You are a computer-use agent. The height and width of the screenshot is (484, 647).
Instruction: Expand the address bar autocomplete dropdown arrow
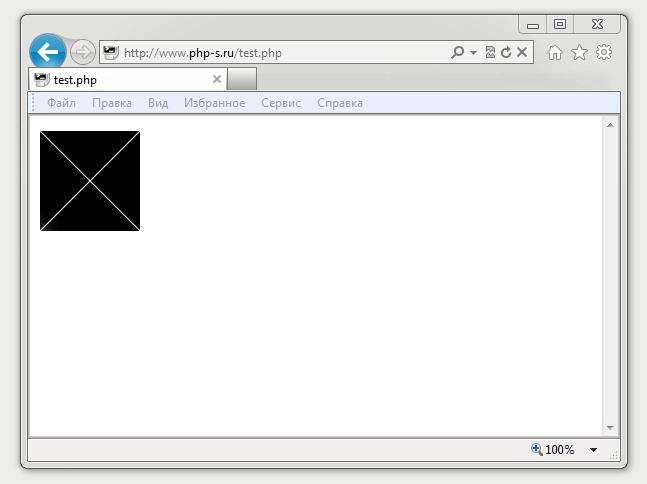coord(473,52)
